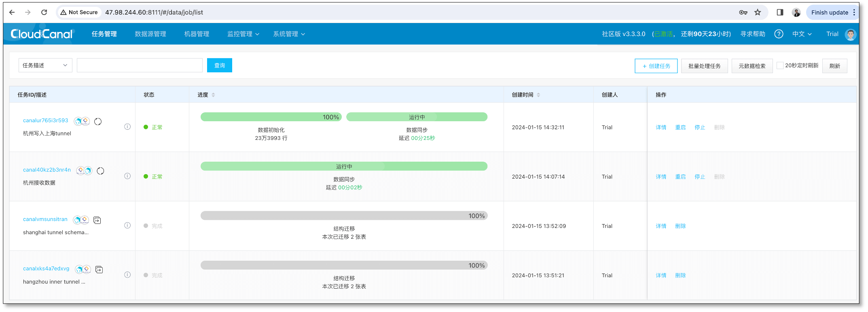Open info icon for canalur765i3r593 task
The height and width of the screenshot is (312, 868).
pos(127,127)
